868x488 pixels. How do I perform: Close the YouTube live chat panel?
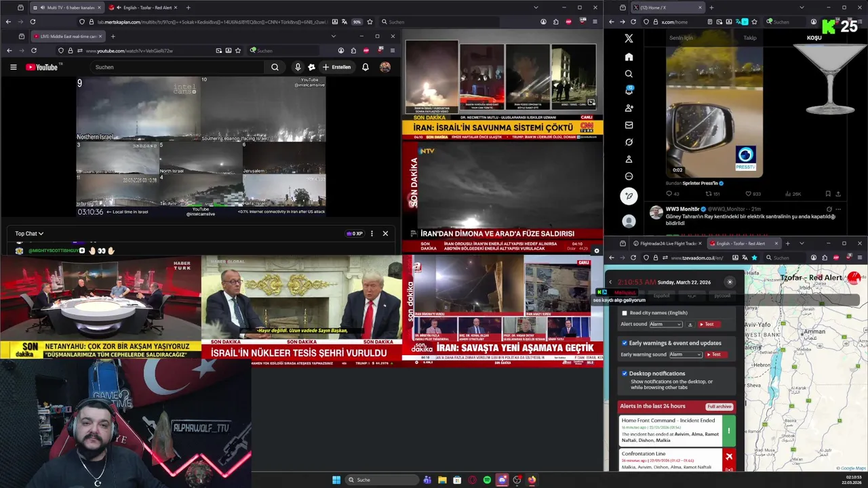coord(385,234)
